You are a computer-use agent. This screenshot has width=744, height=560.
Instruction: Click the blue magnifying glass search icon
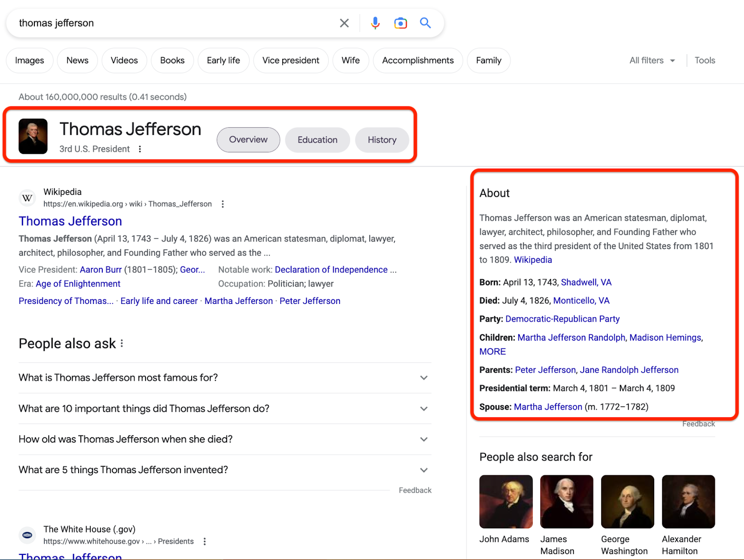pos(425,23)
